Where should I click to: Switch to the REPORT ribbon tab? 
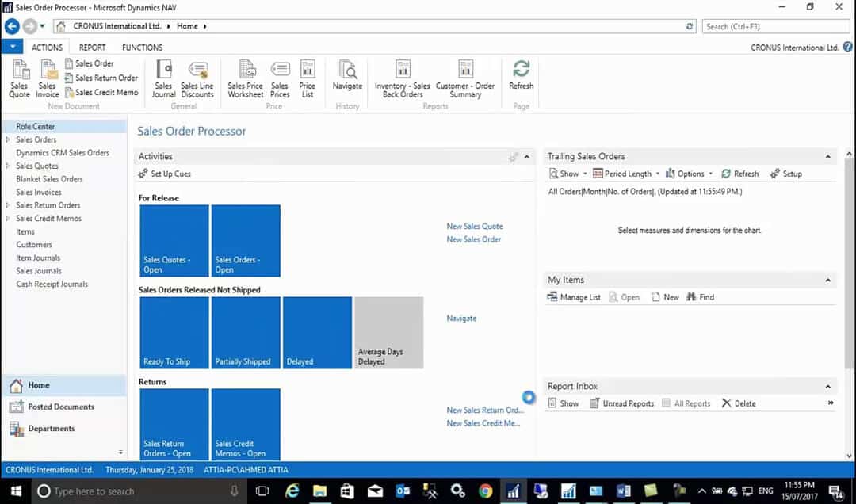pyautogui.click(x=92, y=48)
